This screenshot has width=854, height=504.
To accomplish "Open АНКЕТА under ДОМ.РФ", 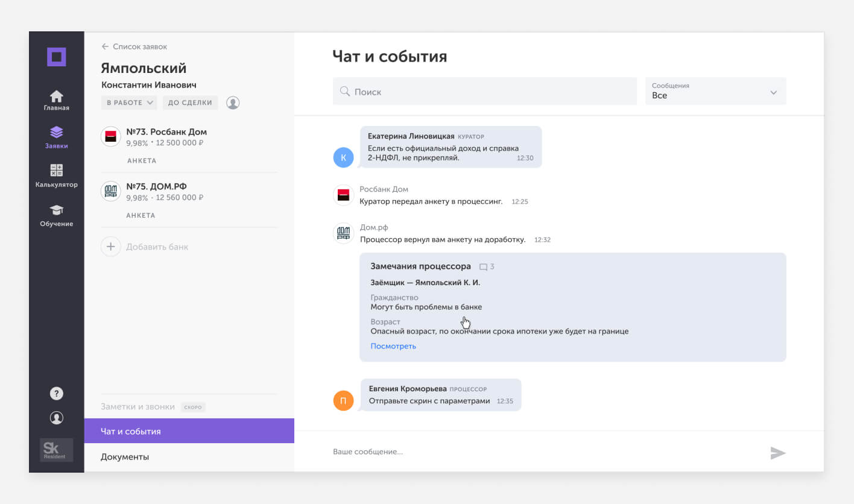I will click(141, 215).
